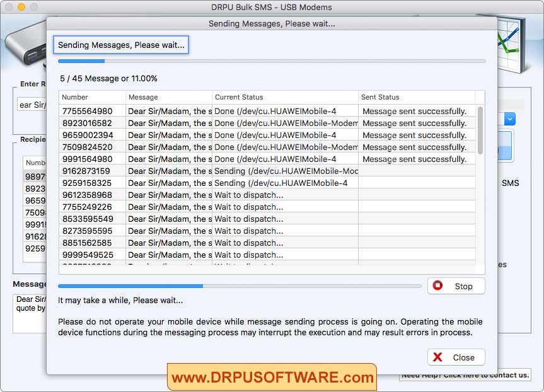Click the Stop button

pyautogui.click(x=456, y=286)
